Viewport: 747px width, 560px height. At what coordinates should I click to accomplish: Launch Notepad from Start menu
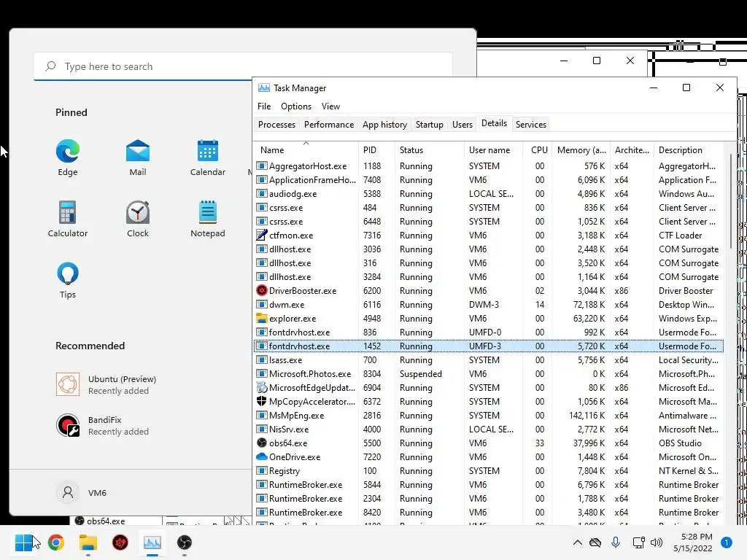(x=208, y=219)
